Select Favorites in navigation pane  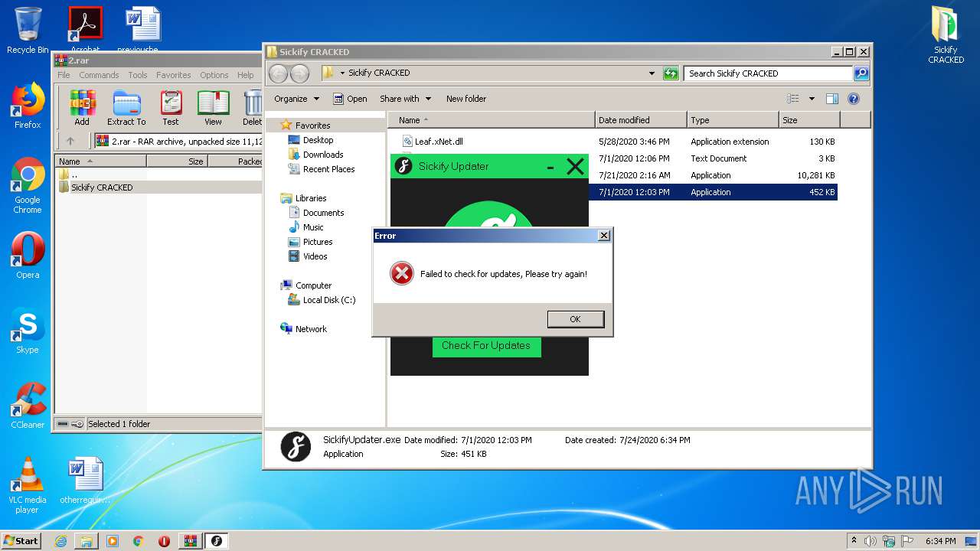[313, 126]
